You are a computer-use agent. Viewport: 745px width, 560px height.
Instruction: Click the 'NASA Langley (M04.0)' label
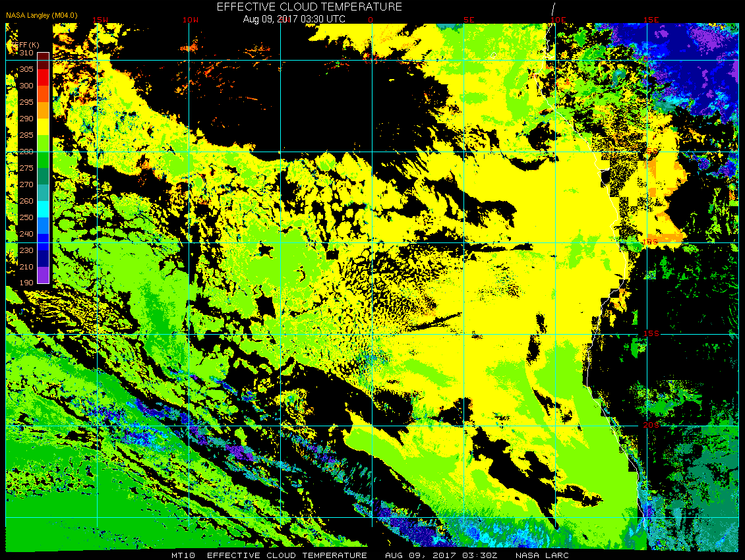[x=42, y=15]
